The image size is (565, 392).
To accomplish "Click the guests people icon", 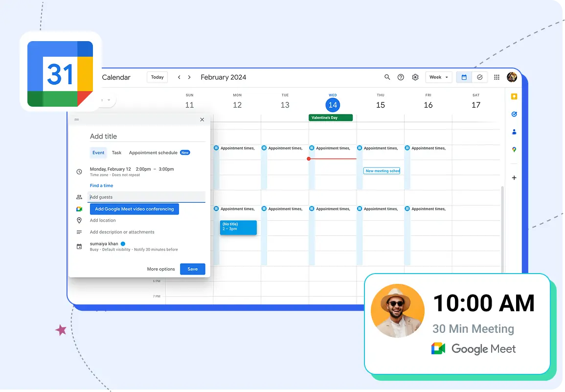I will coord(79,197).
